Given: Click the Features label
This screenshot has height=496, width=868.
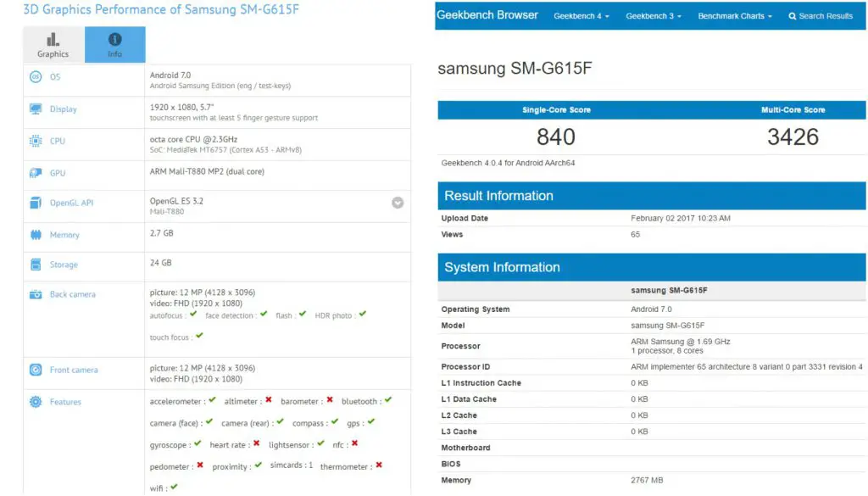Looking at the screenshot, I should click(65, 402).
